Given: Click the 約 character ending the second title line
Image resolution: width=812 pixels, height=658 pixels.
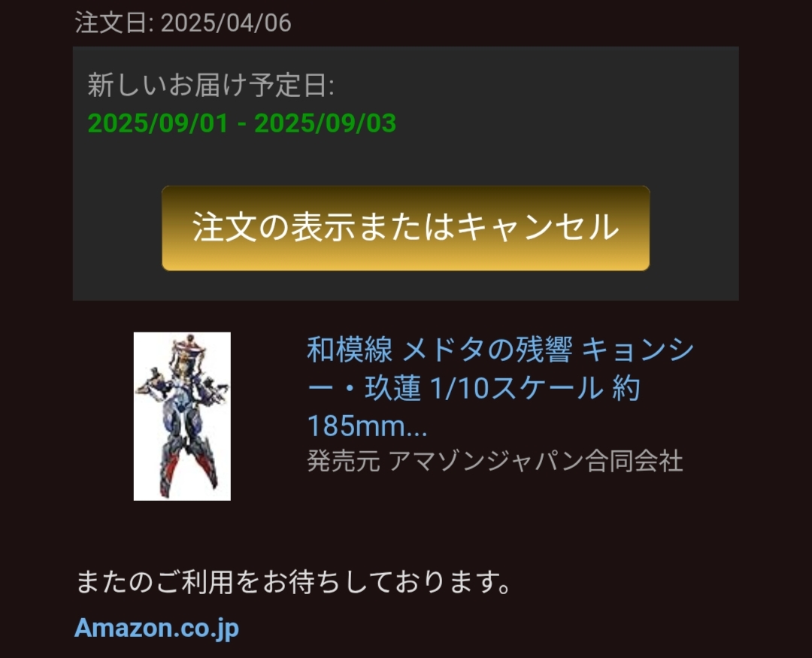Looking at the screenshot, I should pyautogui.click(x=626, y=388).
